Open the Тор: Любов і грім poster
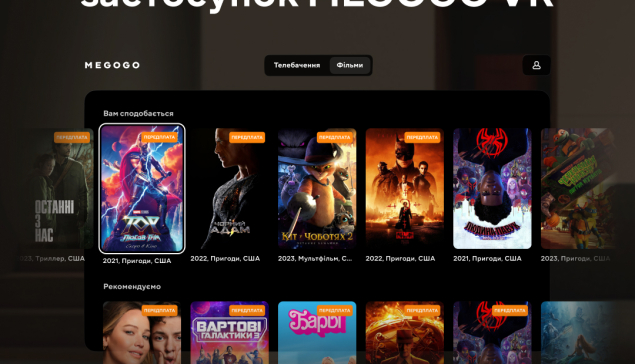 (x=142, y=188)
